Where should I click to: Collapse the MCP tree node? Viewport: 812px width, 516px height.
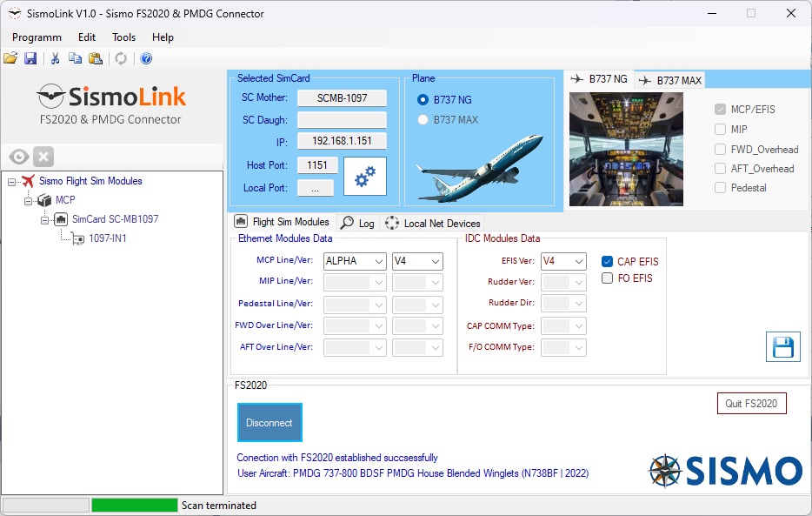click(x=28, y=201)
